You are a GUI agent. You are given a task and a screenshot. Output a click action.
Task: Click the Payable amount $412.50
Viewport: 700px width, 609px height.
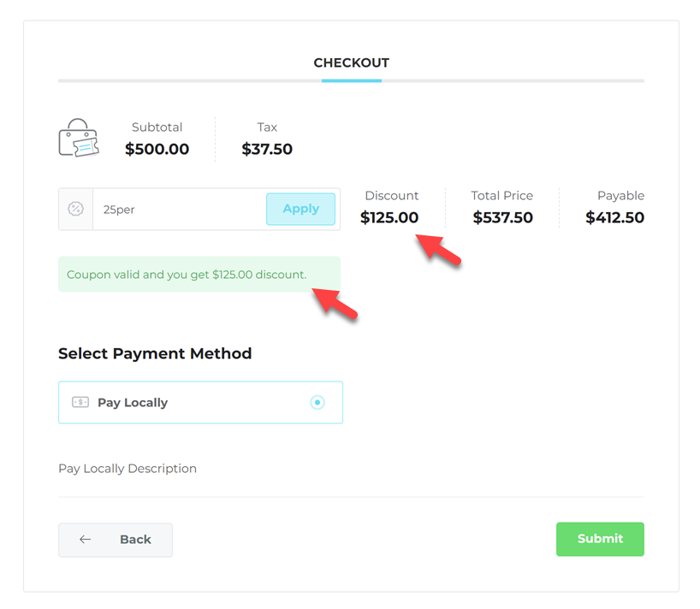614,217
